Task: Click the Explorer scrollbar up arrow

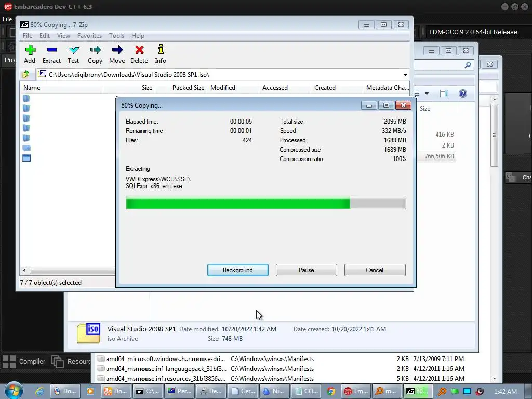Action: [495, 99]
